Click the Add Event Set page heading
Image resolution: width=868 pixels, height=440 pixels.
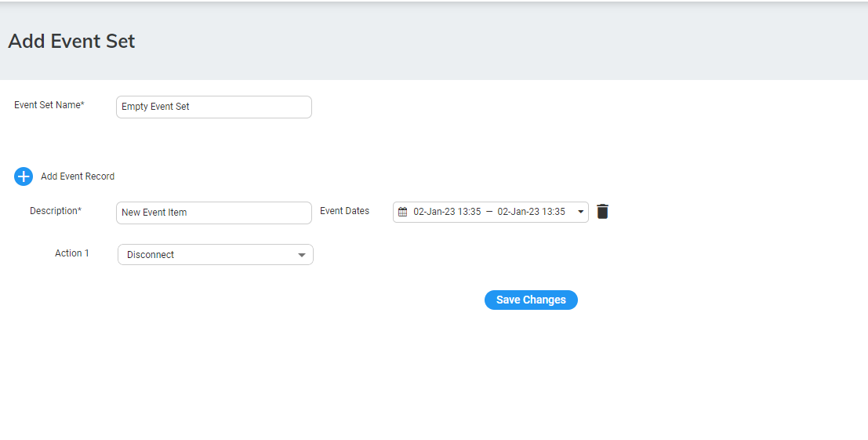coord(71,42)
